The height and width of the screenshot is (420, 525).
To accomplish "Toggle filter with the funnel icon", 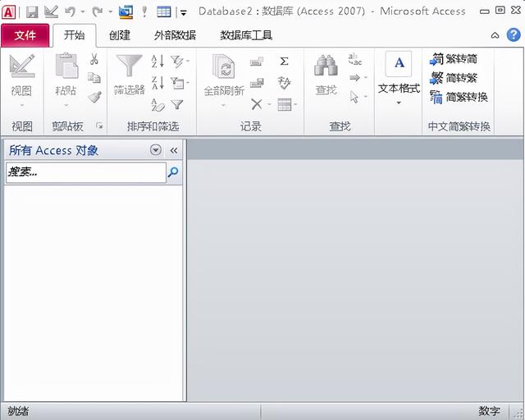I will pyautogui.click(x=177, y=104).
